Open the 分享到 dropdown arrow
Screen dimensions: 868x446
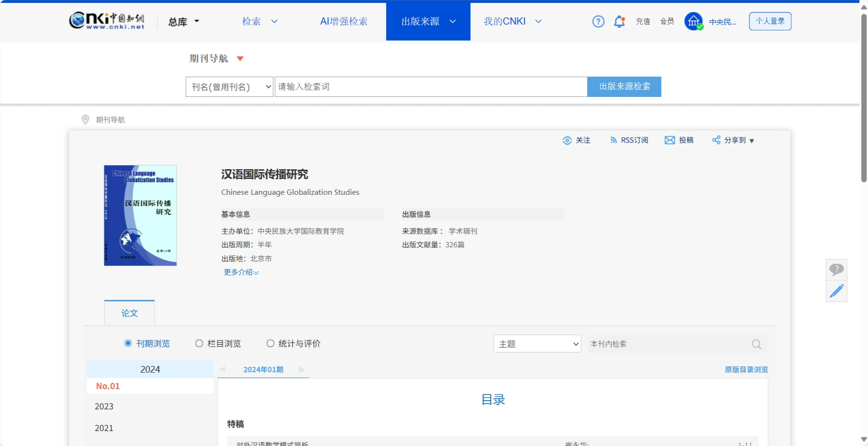751,141
